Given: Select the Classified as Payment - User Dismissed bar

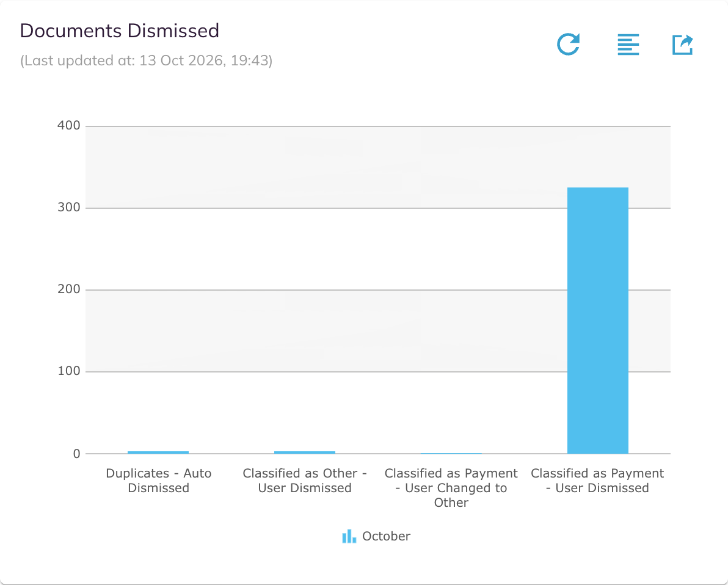Looking at the screenshot, I should pyautogui.click(x=597, y=321).
